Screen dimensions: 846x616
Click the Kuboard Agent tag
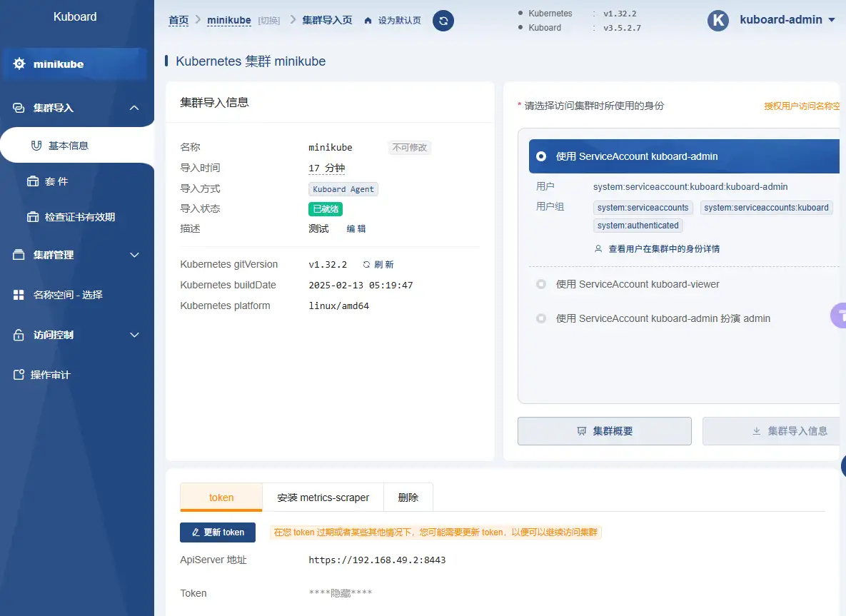pos(343,188)
